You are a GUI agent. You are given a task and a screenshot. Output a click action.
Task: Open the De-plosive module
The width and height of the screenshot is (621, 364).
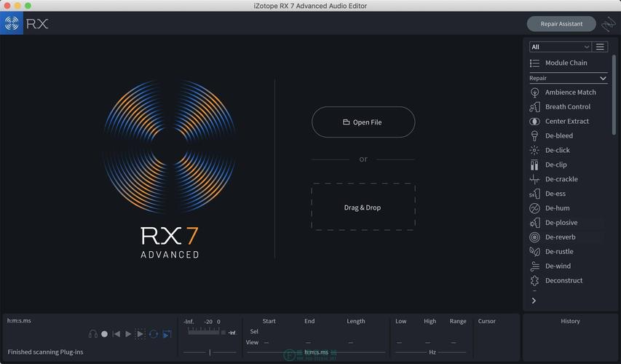click(x=553, y=223)
